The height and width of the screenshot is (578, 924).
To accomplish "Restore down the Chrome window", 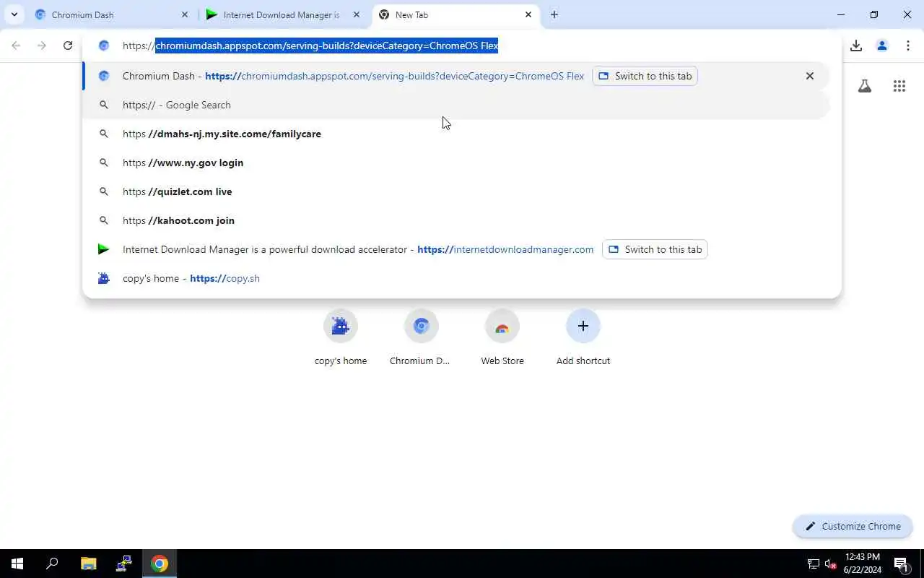I will coord(874,14).
